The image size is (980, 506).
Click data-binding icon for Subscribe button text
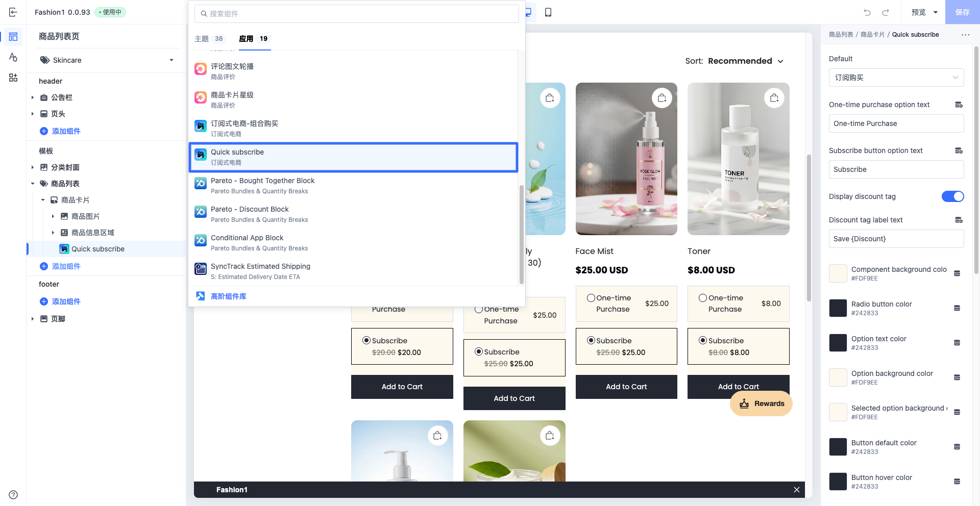959,150
